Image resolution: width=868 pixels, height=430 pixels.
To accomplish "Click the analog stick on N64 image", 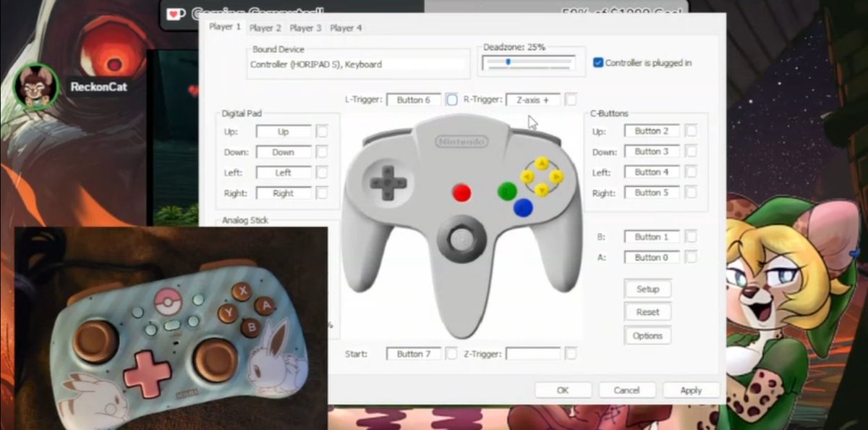I will 461,237.
